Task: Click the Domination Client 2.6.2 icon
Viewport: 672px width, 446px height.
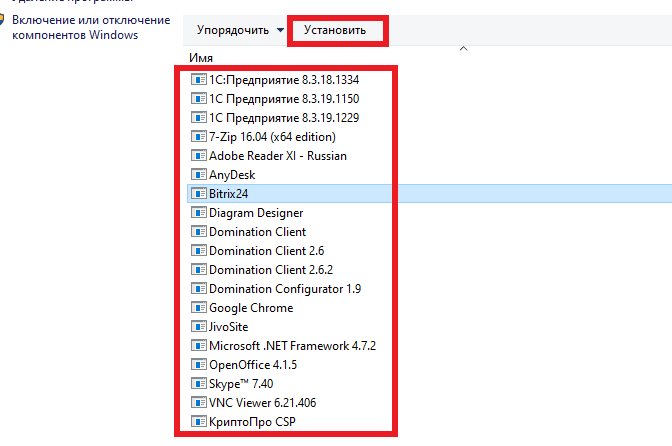Action: (199, 269)
